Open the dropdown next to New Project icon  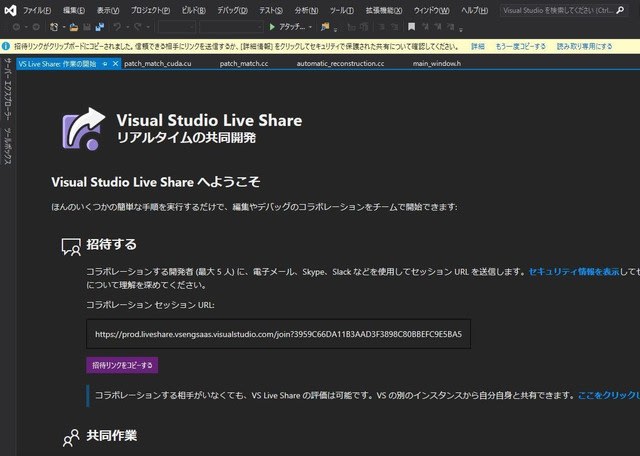pyautogui.click(x=64, y=27)
